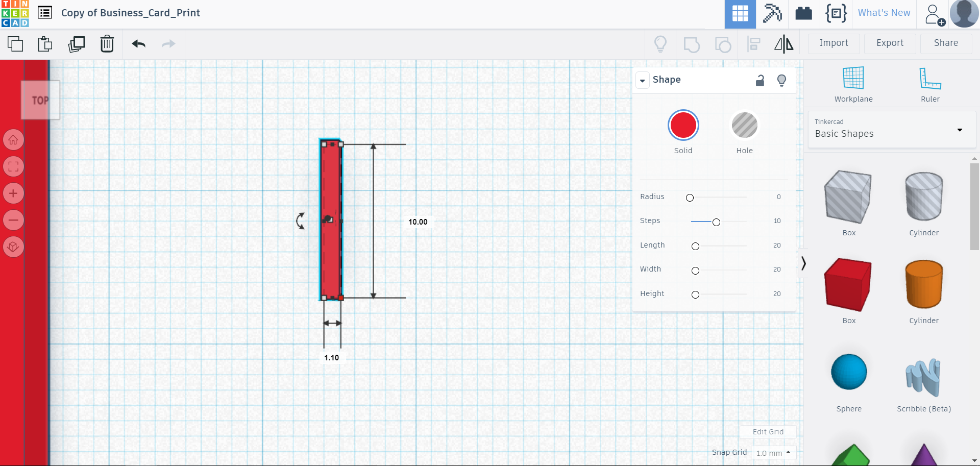Click the Import button
The image size is (980, 466).
834,43
